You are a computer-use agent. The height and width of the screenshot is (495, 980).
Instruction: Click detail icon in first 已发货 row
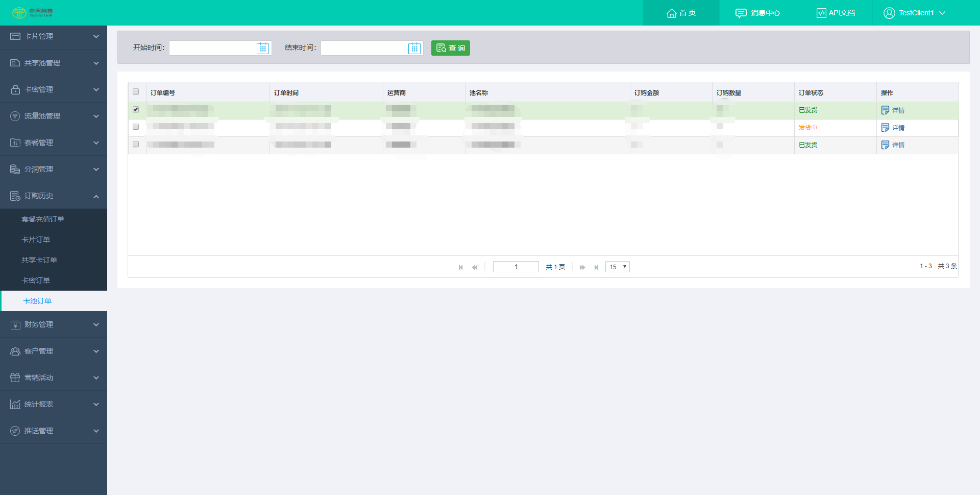(885, 110)
